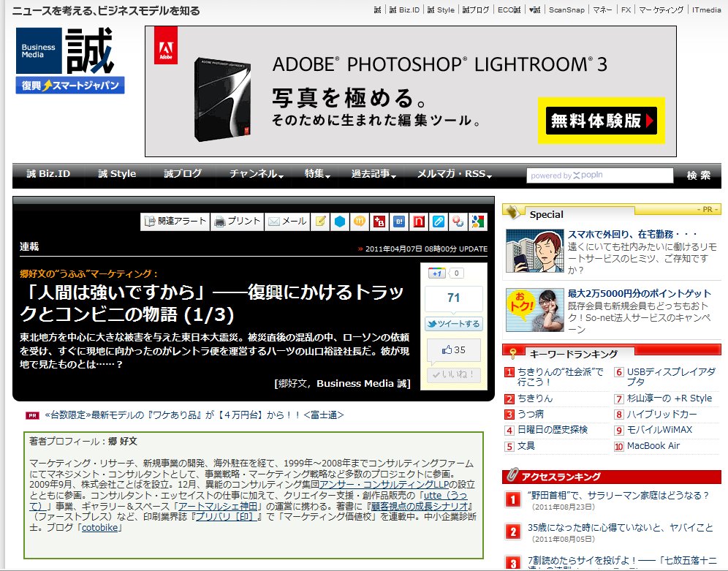Open keyword ranking item うつ病
Viewport: 728px width, 571px height.
click(x=531, y=414)
